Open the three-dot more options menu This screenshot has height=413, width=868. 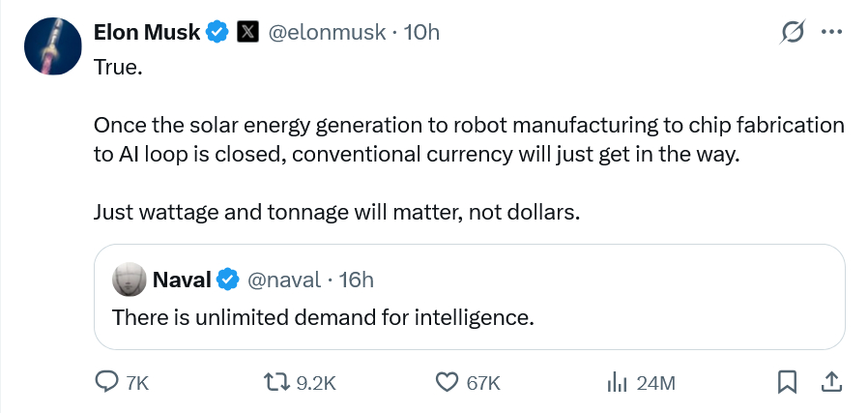pyautogui.click(x=831, y=32)
